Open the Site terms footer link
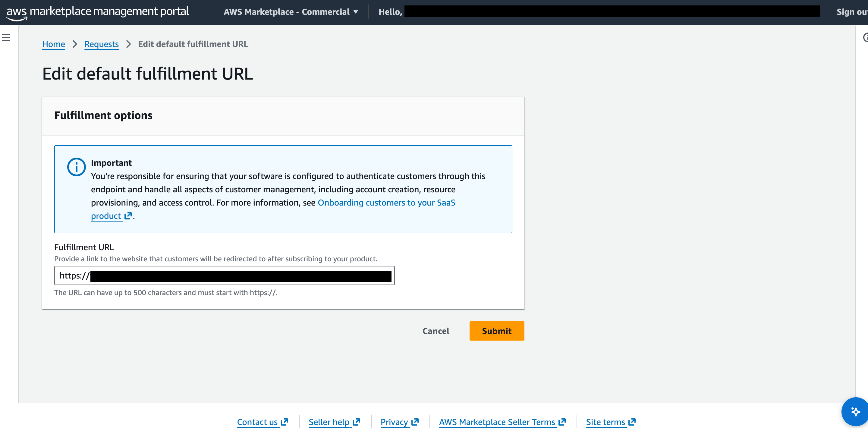 pyautogui.click(x=611, y=422)
